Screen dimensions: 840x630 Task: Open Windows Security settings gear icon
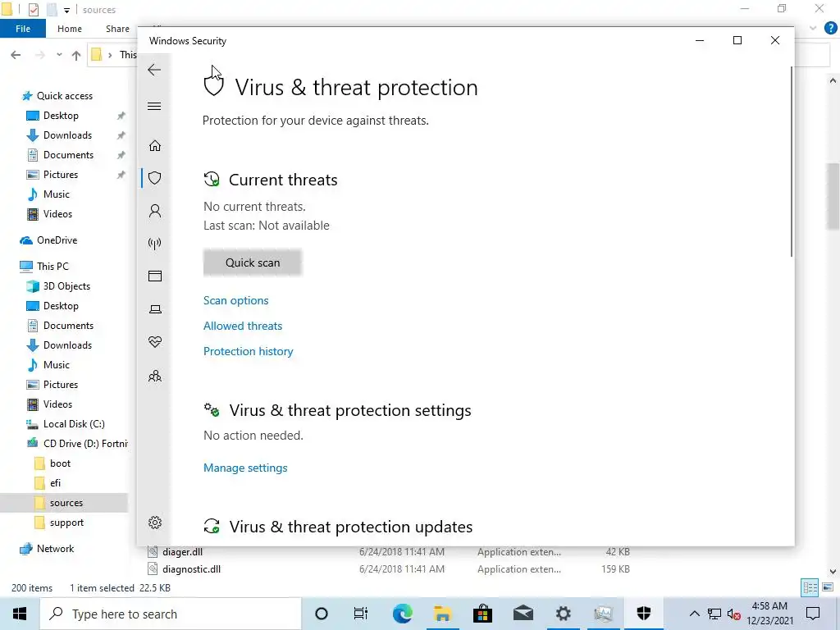point(155,523)
